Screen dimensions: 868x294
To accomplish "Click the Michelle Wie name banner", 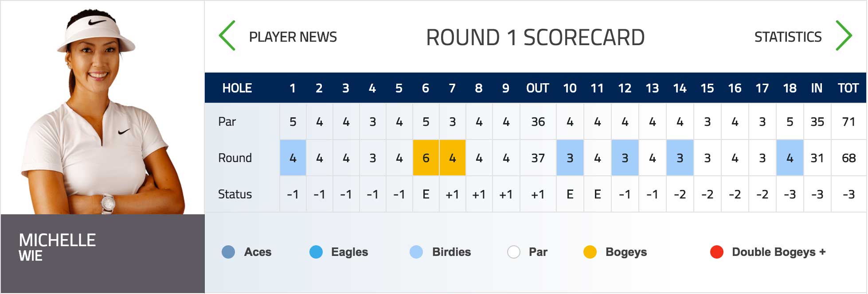I will [x=103, y=254].
